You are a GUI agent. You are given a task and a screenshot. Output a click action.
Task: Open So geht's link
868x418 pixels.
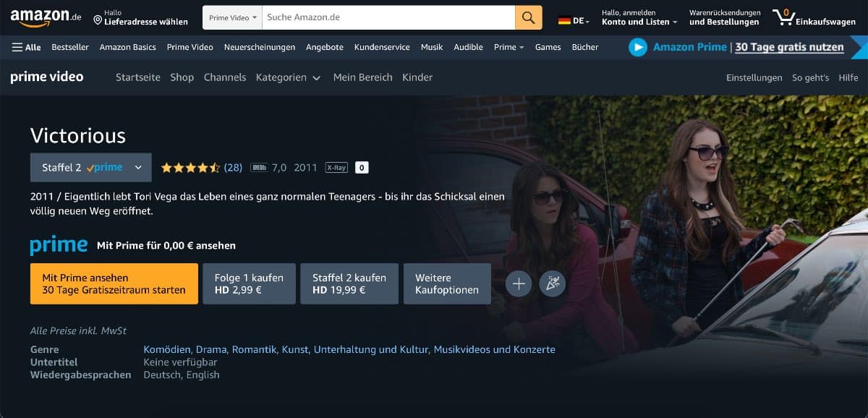811,77
